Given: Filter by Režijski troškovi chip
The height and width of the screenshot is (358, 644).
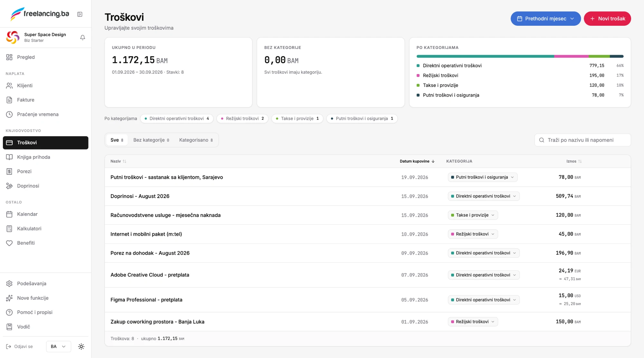Looking at the screenshot, I should pyautogui.click(x=242, y=118).
